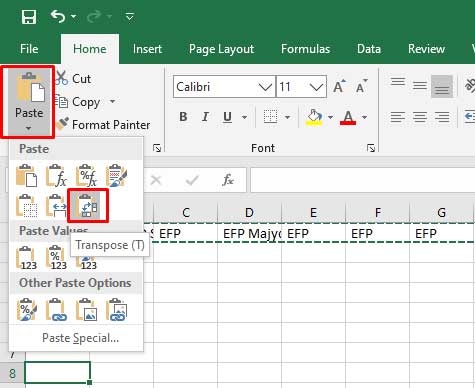Select column D header
Screen dimensions: 475x388
(x=249, y=213)
